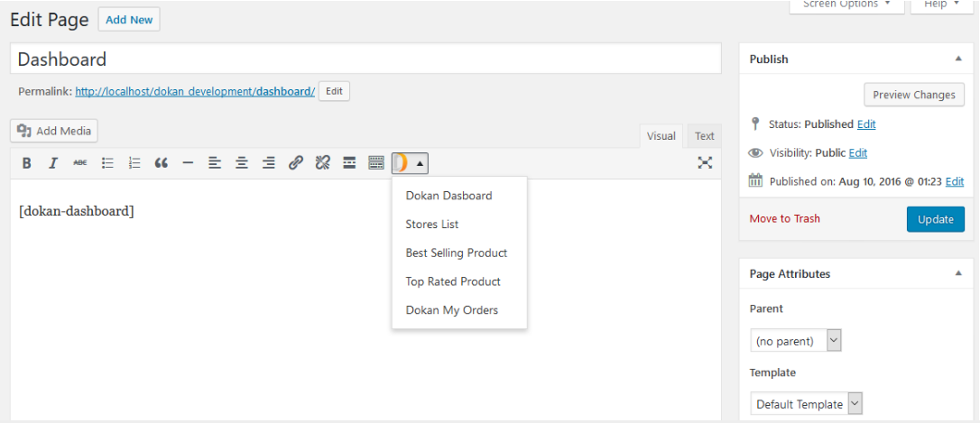
Task: Insert a horizontal line
Action: [188, 164]
